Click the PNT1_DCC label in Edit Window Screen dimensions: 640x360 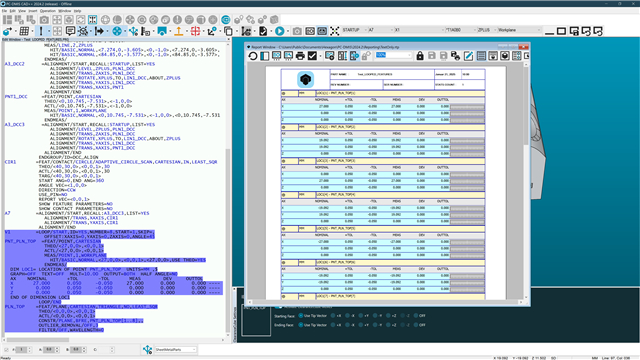click(x=16, y=97)
